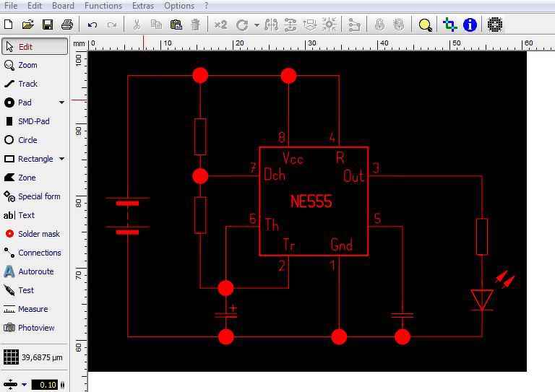Print the layout using the printer icon
This screenshot has width=555, height=392.
coord(67,25)
